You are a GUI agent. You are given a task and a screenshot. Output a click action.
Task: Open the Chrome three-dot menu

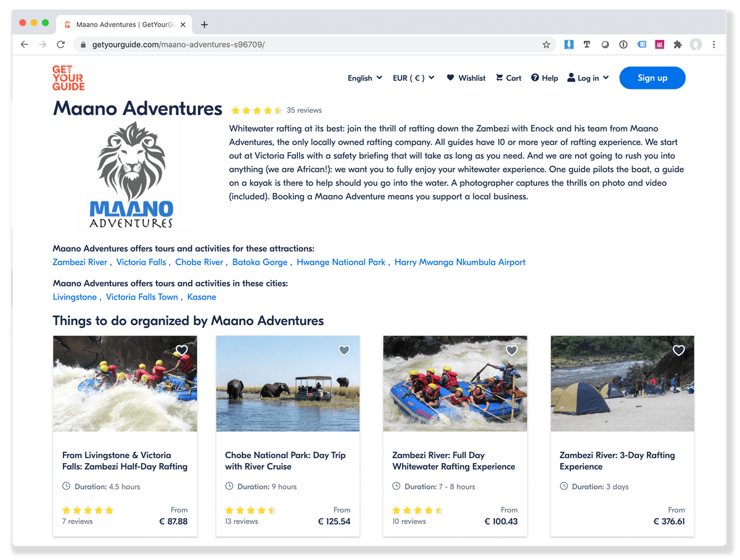pos(714,44)
